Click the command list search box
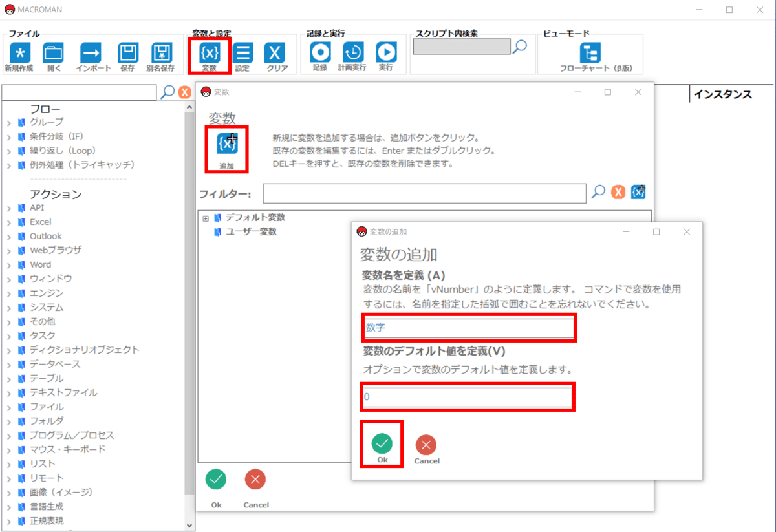The image size is (776, 532). (x=79, y=92)
